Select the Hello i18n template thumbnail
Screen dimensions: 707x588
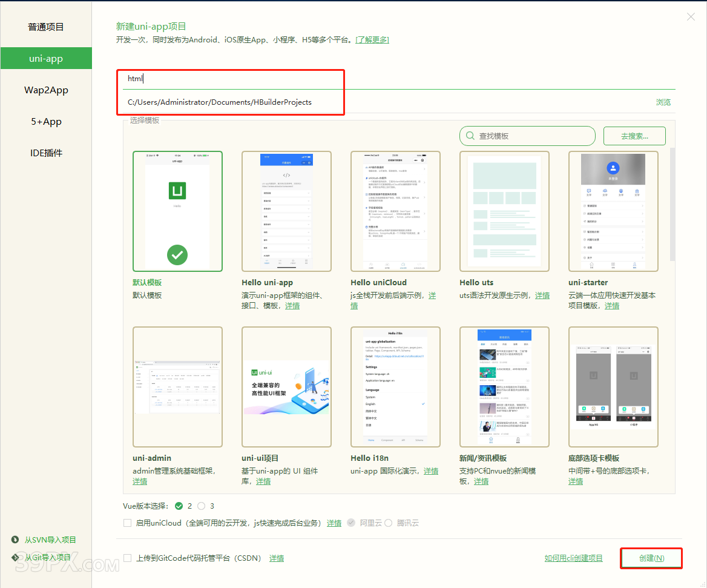coord(395,387)
